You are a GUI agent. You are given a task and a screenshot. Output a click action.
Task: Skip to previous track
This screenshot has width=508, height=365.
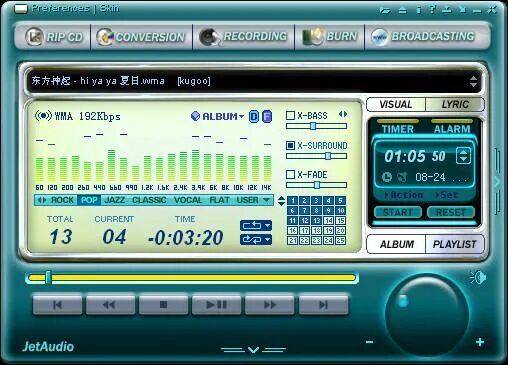(x=57, y=305)
